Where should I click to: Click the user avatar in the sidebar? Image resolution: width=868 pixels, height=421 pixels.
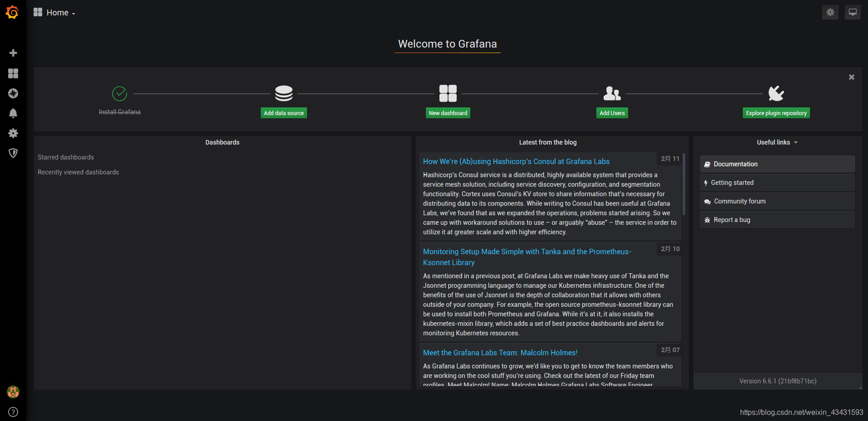(x=13, y=392)
